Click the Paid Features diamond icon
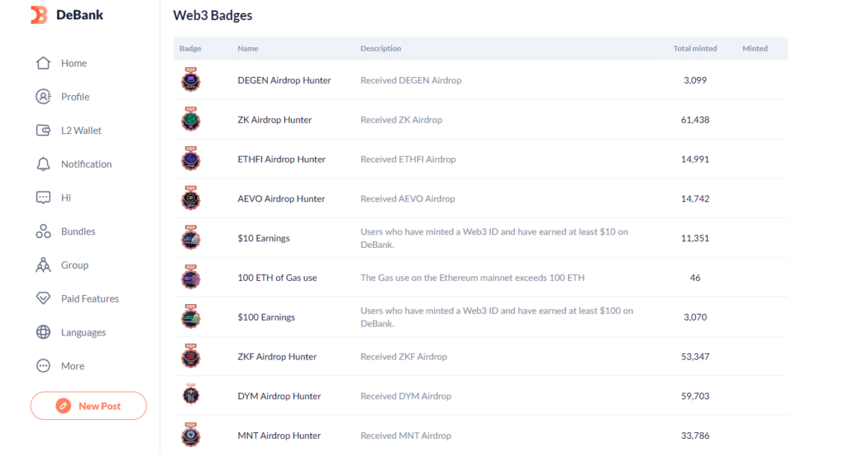Screen dimensions: 868x453 pyautogui.click(x=43, y=299)
